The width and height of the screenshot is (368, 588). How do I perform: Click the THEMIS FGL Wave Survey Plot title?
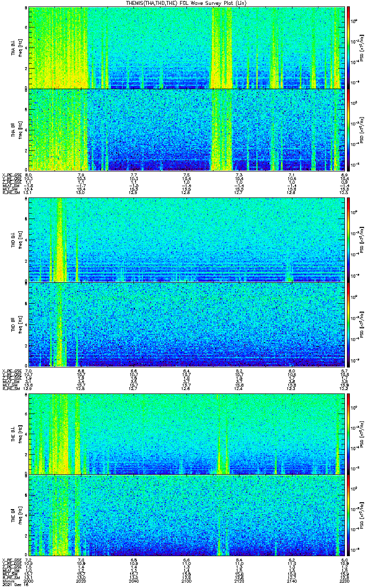(185, 3)
